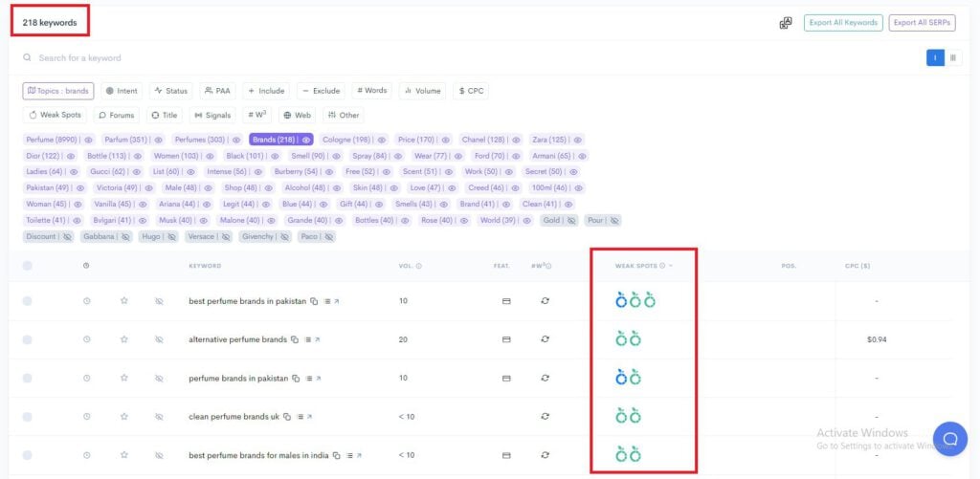Check the 'clean perfume brands uk' row
This screenshot has height=479, width=980.
(27, 417)
